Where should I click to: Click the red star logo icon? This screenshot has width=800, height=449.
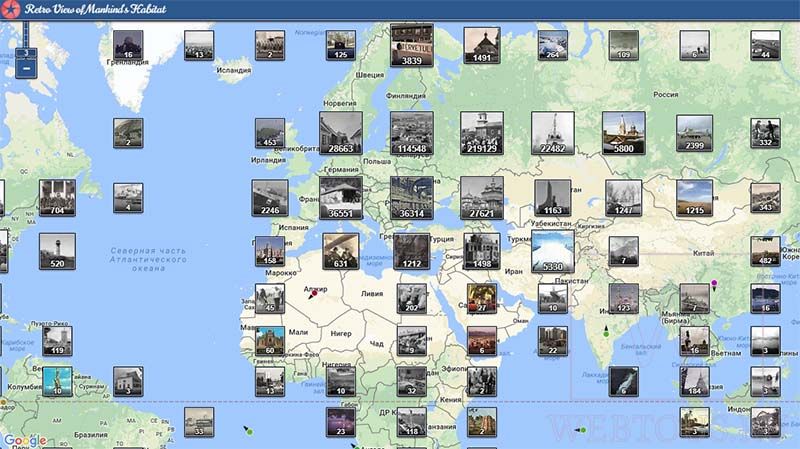tap(10, 9)
